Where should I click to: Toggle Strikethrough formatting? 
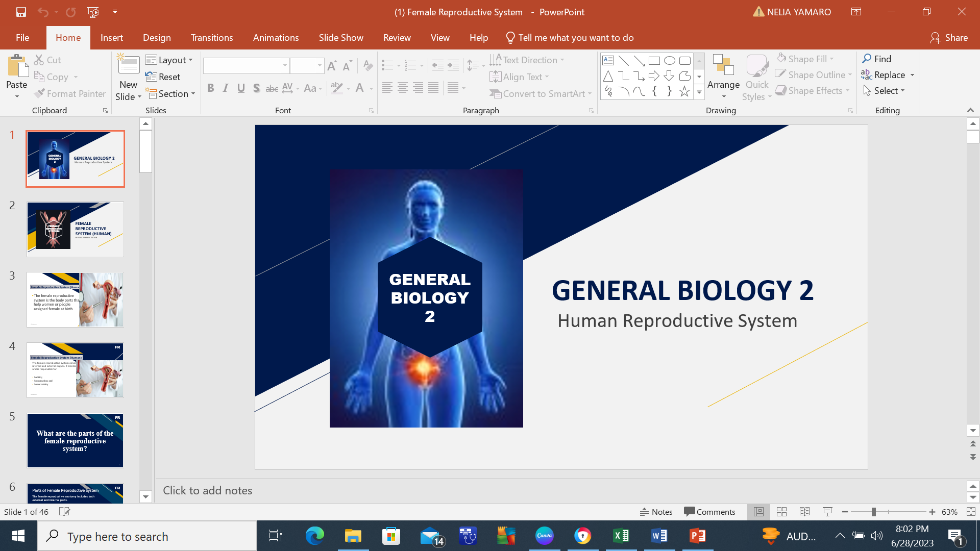(x=272, y=88)
